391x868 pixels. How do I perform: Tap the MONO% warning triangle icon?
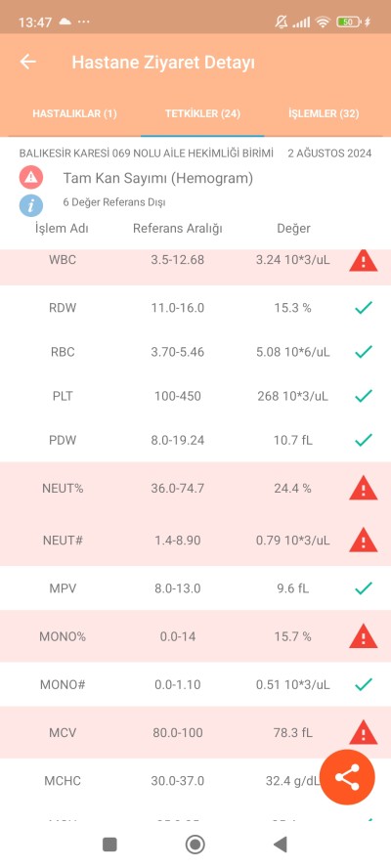364,636
